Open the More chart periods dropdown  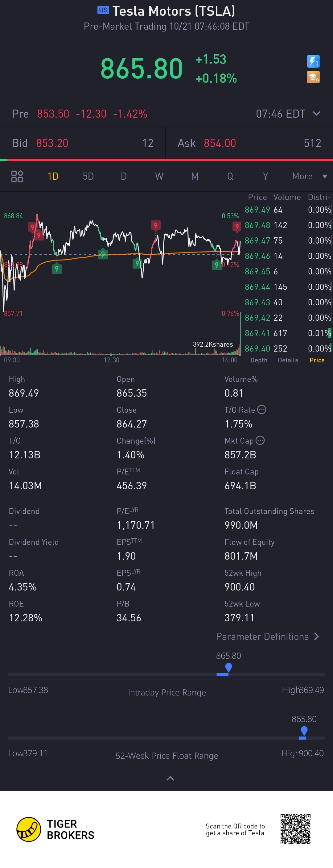310,176
